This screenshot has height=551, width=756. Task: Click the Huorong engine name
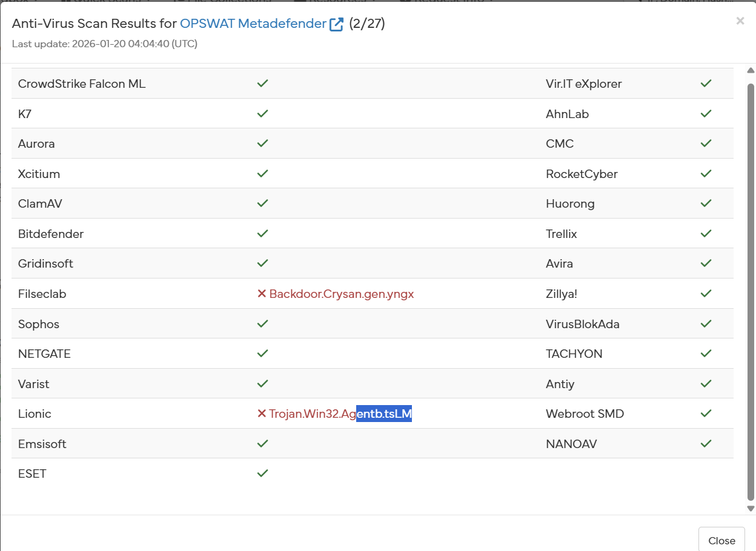click(x=570, y=204)
